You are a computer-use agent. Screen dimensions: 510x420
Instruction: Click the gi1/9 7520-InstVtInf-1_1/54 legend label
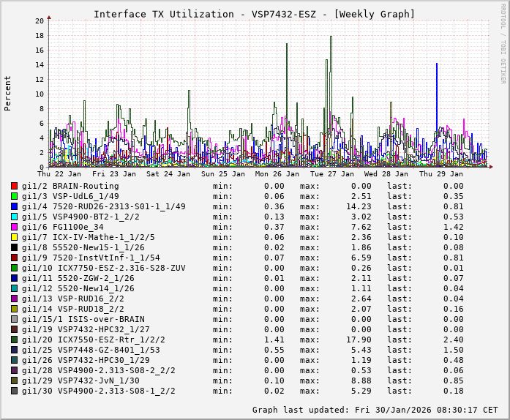click(x=91, y=258)
